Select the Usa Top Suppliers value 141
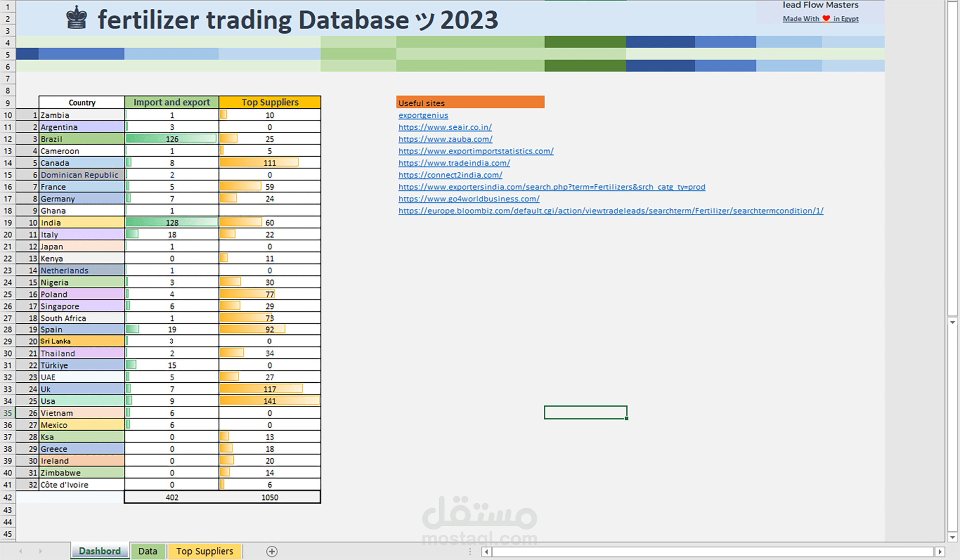960x560 pixels. click(x=269, y=401)
